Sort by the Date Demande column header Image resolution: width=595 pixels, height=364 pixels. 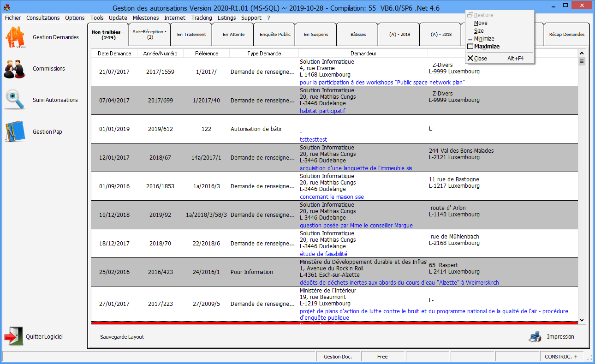point(114,54)
